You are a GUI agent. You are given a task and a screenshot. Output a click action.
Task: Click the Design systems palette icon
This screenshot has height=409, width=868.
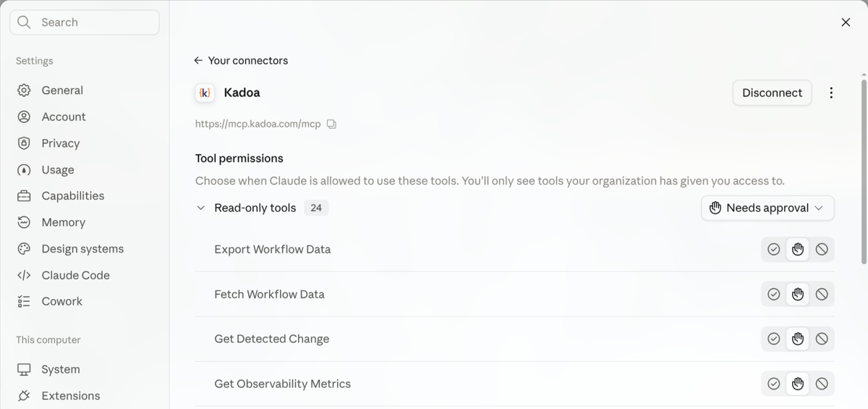coord(24,249)
